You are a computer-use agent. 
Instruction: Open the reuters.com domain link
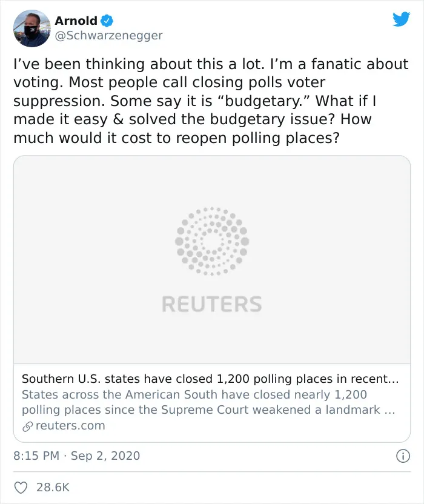coord(70,426)
